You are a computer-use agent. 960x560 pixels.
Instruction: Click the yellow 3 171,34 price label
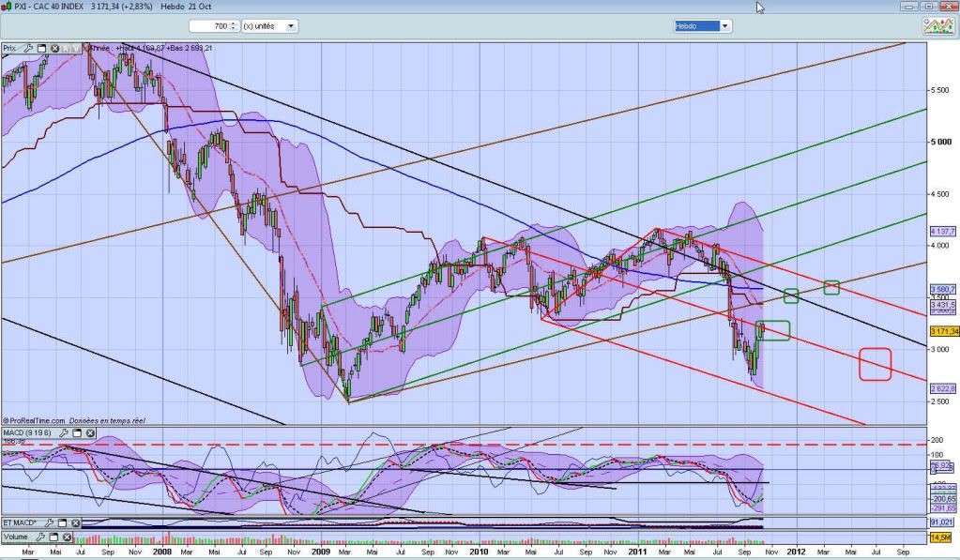point(942,331)
